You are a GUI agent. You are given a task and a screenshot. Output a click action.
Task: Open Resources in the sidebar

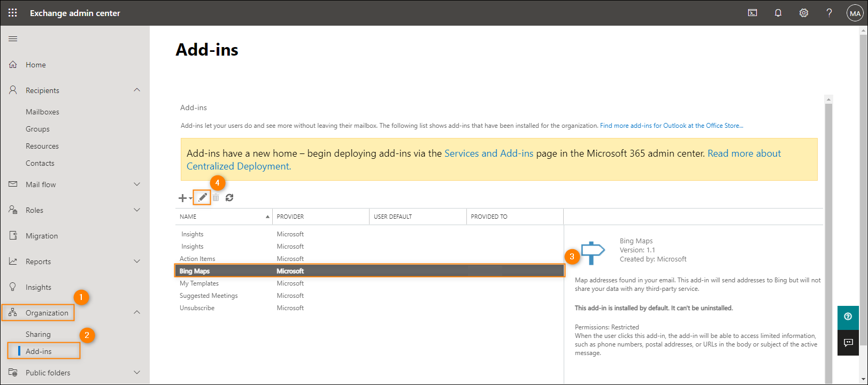42,146
